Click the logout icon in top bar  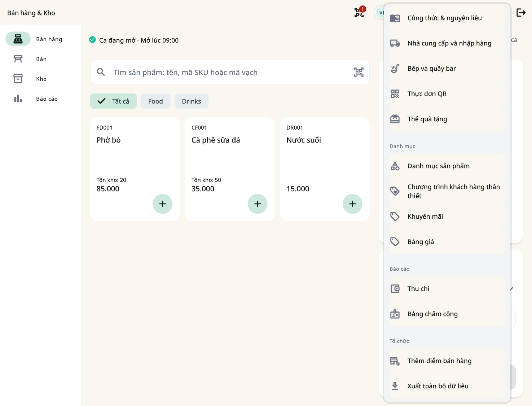tap(521, 13)
